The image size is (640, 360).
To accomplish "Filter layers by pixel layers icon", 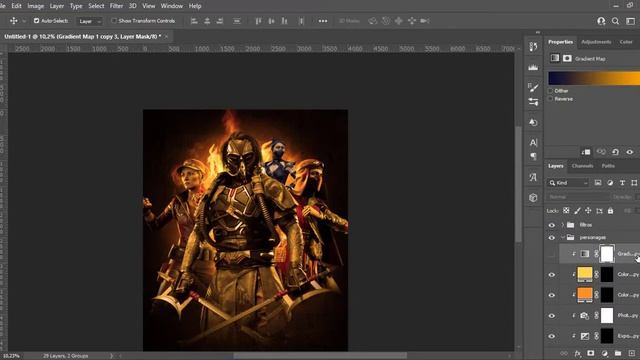I will [x=598, y=183].
